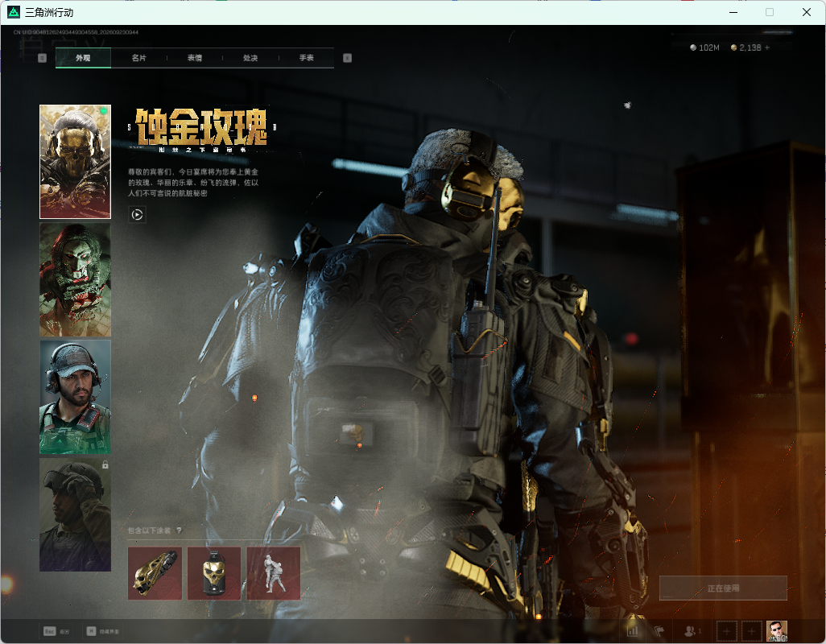
Task: Close the 三角洲行动 window
Action: (807, 12)
